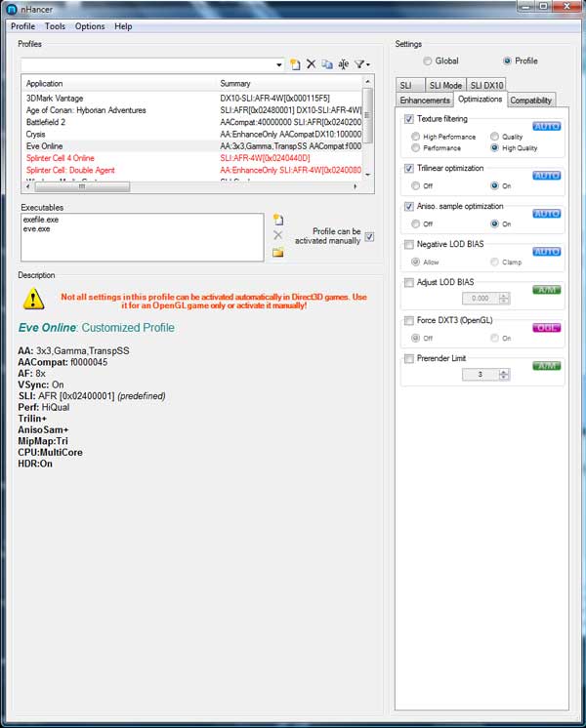
Task: Select the Optimizations tab
Action: pyautogui.click(x=481, y=100)
